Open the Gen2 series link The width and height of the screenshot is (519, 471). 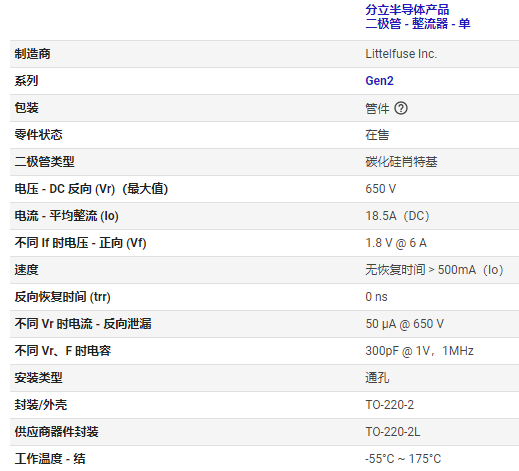(379, 81)
